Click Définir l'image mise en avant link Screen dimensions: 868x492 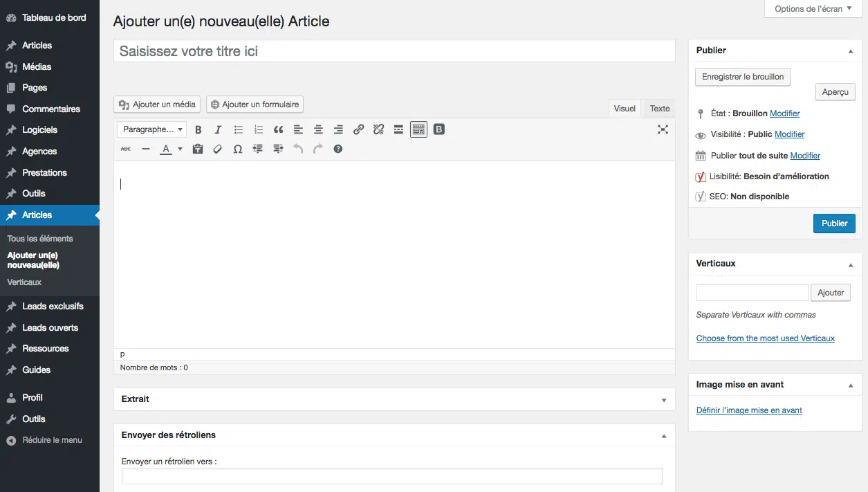tap(749, 410)
